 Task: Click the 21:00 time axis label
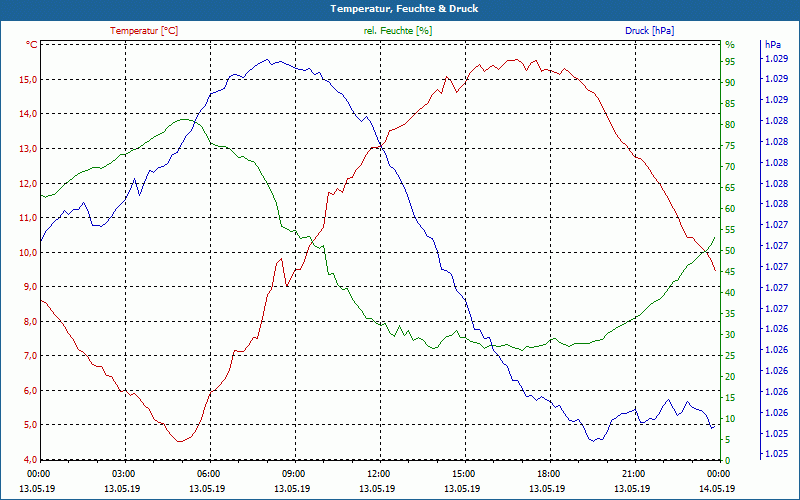coord(634,474)
